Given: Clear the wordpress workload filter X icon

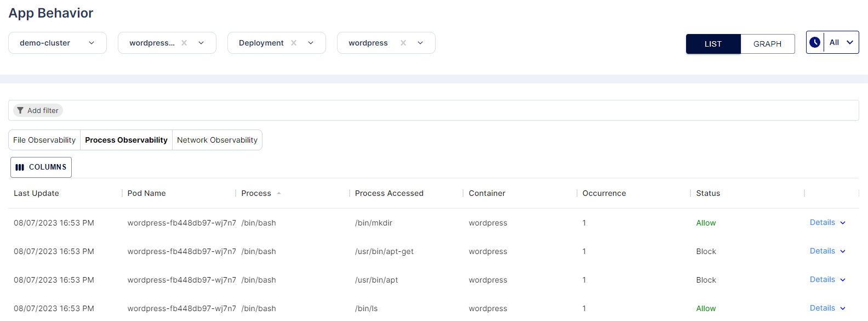Looking at the screenshot, I should [403, 43].
